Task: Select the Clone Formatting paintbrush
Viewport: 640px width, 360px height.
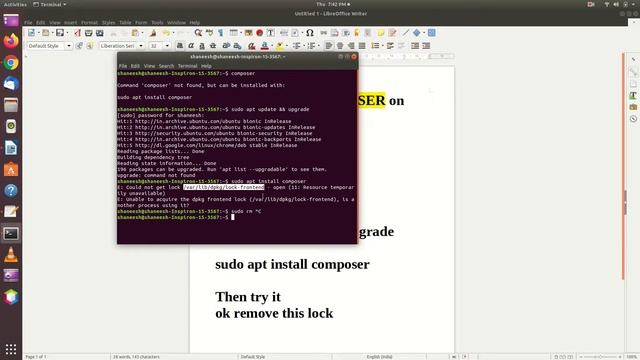Action: coord(153,33)
